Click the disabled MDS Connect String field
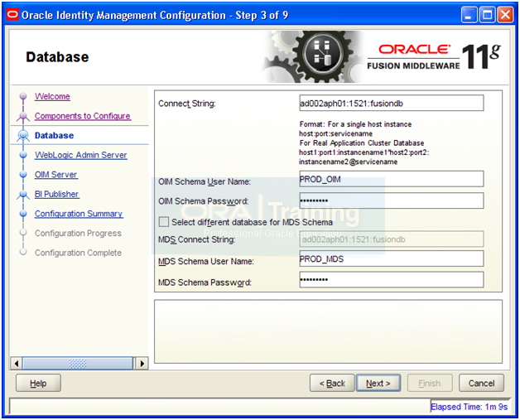This screenshot has height=420, width=520. pyautogui.click(x=392, y=239)
